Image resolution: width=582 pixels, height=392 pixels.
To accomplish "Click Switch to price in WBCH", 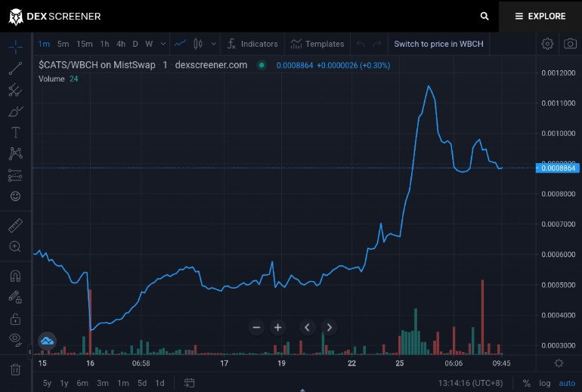I will coord(438,44).
